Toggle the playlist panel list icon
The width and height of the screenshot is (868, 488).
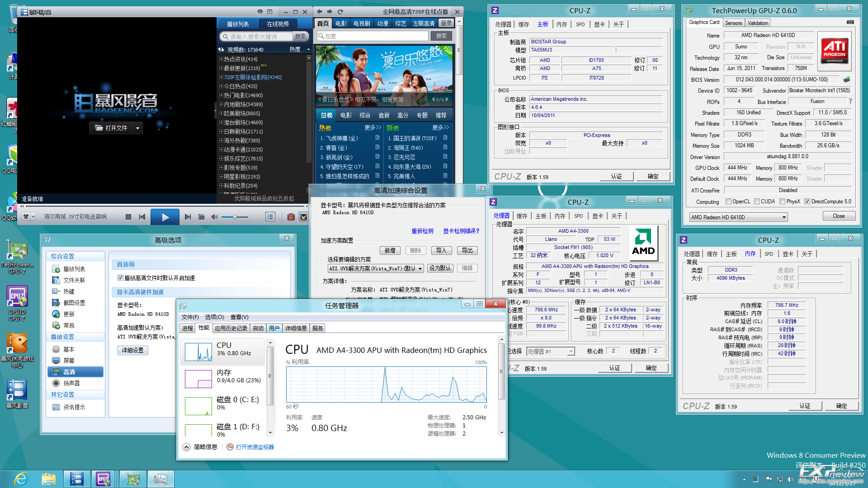[270, 217]
